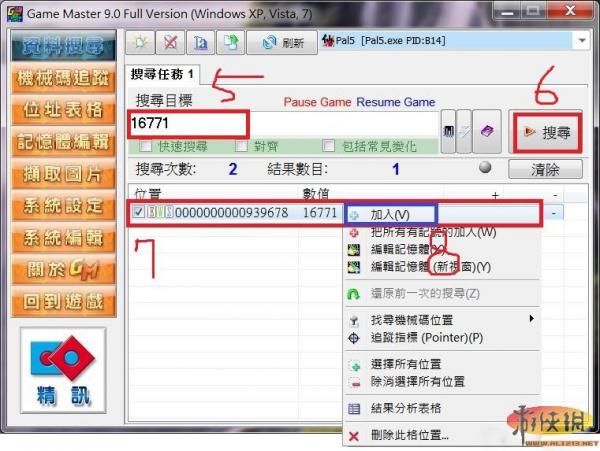
Task: Click the blue arrow convert icon
Action: click(464, 132)
